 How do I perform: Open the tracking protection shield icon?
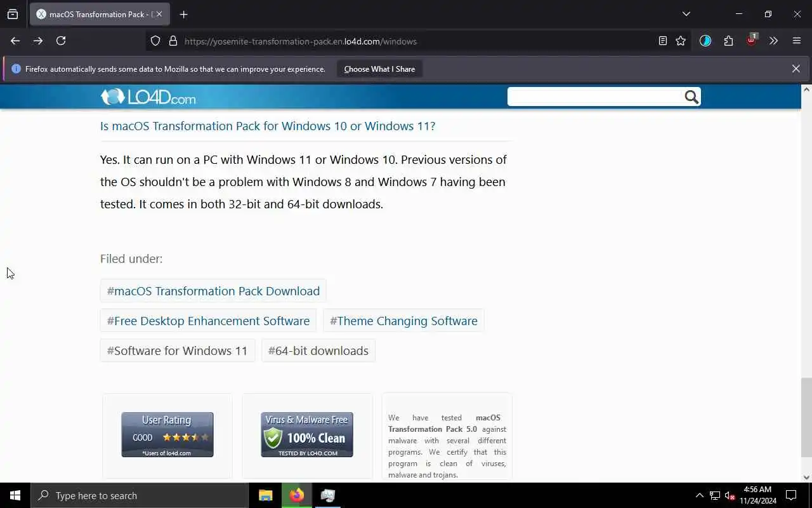point(155,41)
